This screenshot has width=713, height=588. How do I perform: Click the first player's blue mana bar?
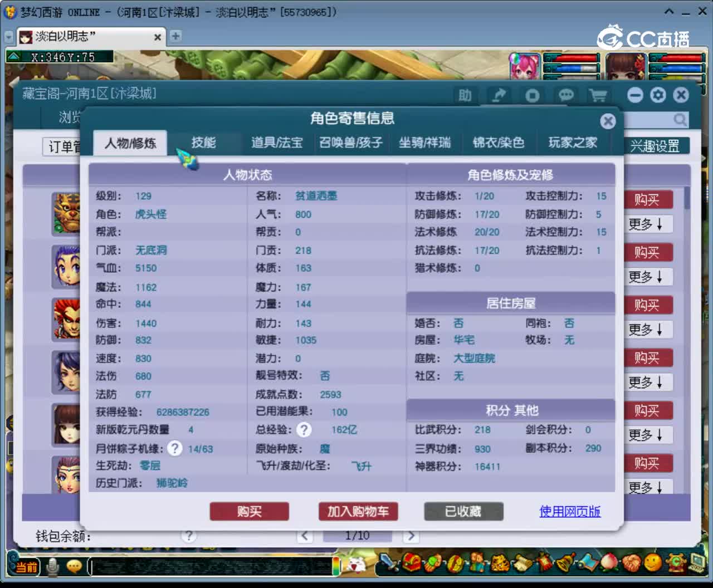point(572,68)
